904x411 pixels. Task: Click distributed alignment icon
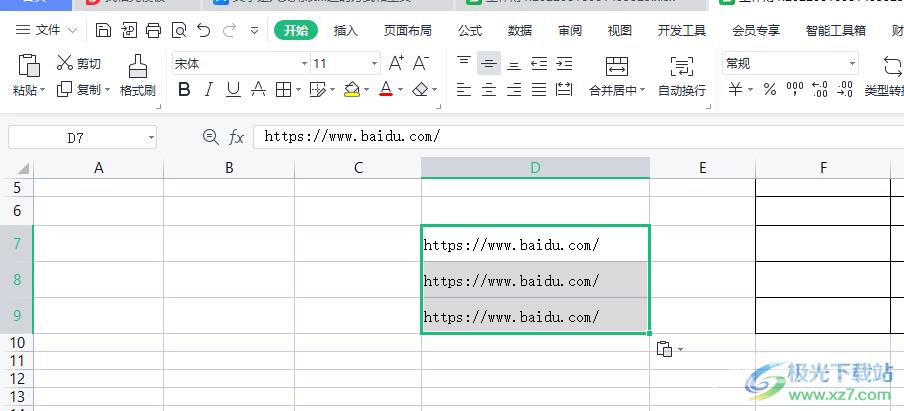click(x=564, y=89)
